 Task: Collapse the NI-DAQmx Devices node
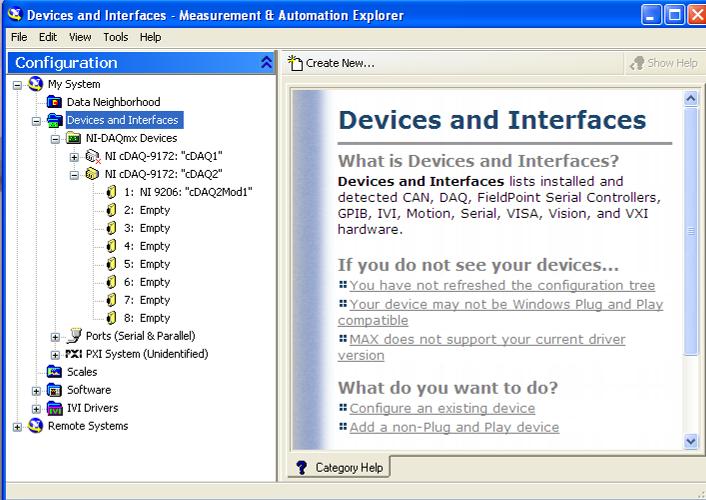[x=55, y=139]
